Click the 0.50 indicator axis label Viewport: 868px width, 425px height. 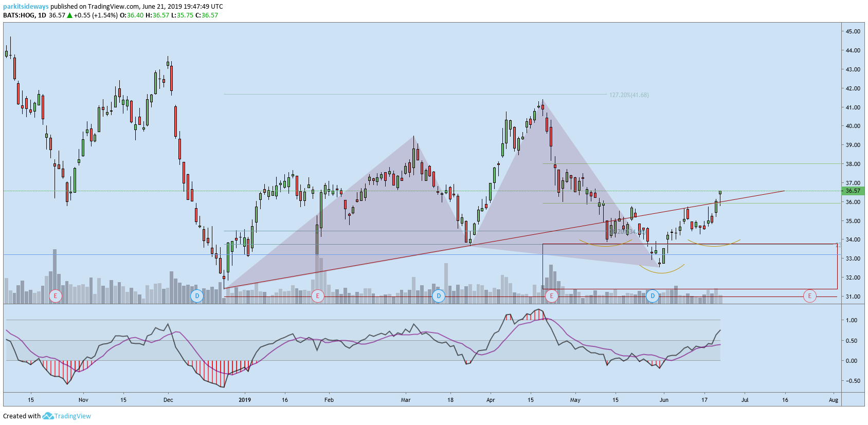click(x=852, y=341)
